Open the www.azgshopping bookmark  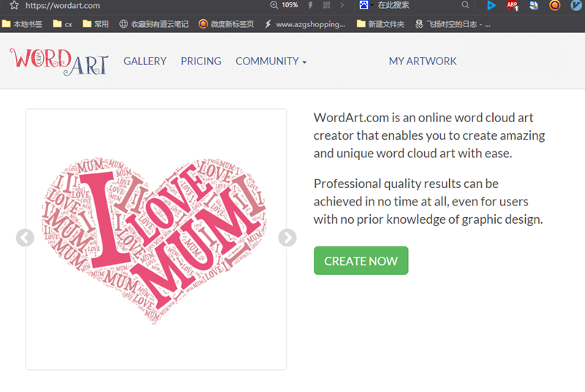tap(305, 24)
